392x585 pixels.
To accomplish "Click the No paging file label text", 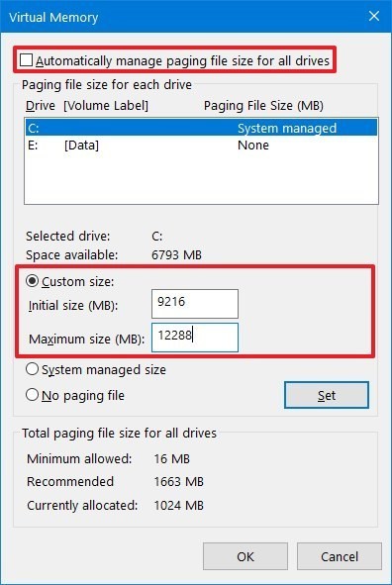I will [83, 395].
